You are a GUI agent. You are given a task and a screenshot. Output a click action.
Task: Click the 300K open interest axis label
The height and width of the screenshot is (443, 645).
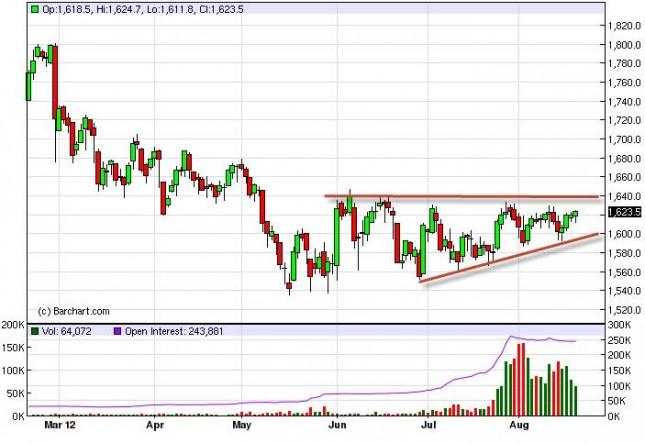(619, 325)
